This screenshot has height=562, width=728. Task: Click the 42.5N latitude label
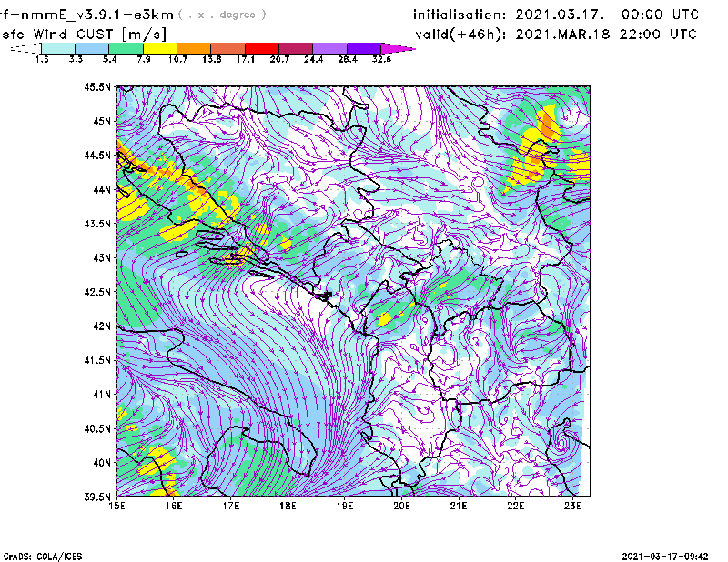(x=97, y=292)
